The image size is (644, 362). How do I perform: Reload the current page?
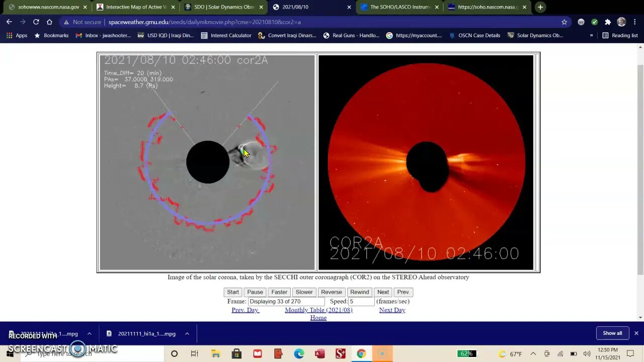[x=36, y=22]
